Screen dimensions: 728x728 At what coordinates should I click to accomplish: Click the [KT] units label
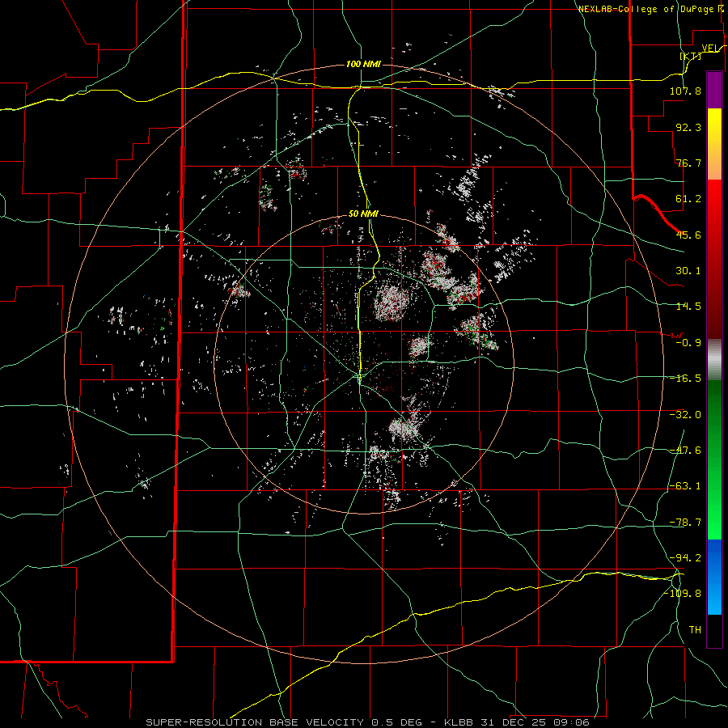pyautogui.click(x=691, y=56)
